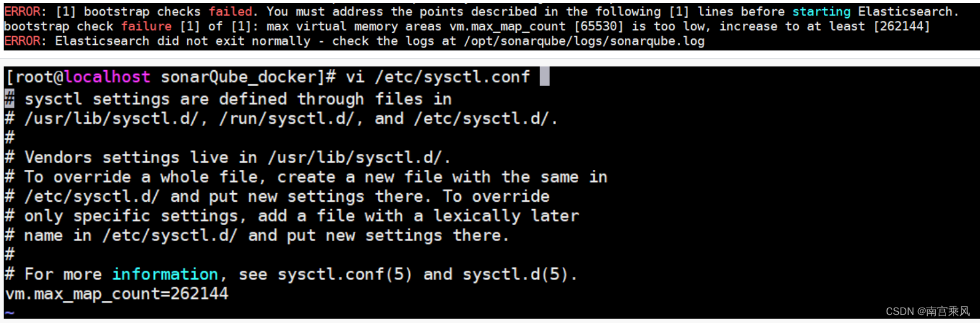Screen dimensions: 980x323
Task: Click the cyan 'information' word
Action: 165,274
